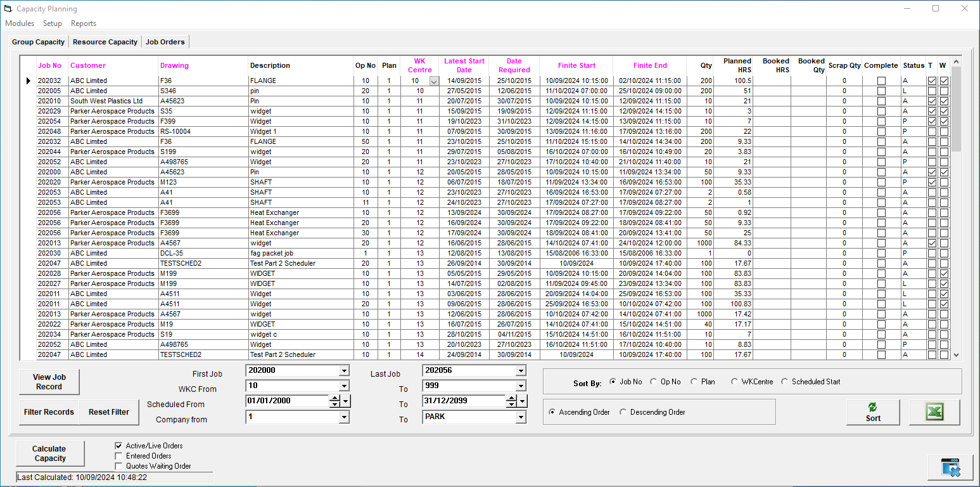980x487 pixels.
Task: Open the WK Centre dropdown in first row
Action: [433, 81]
